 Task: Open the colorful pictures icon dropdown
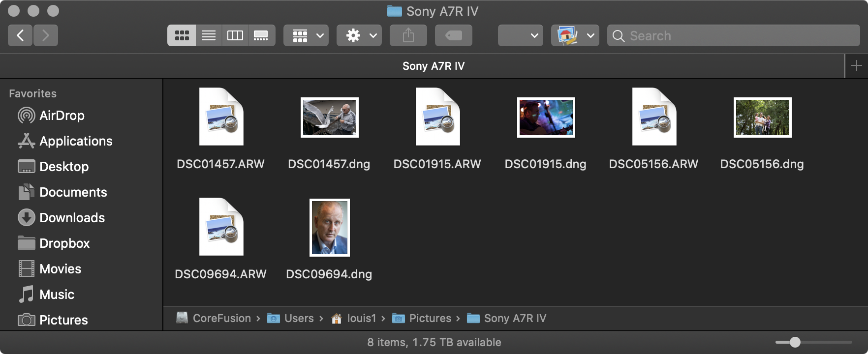575,35
